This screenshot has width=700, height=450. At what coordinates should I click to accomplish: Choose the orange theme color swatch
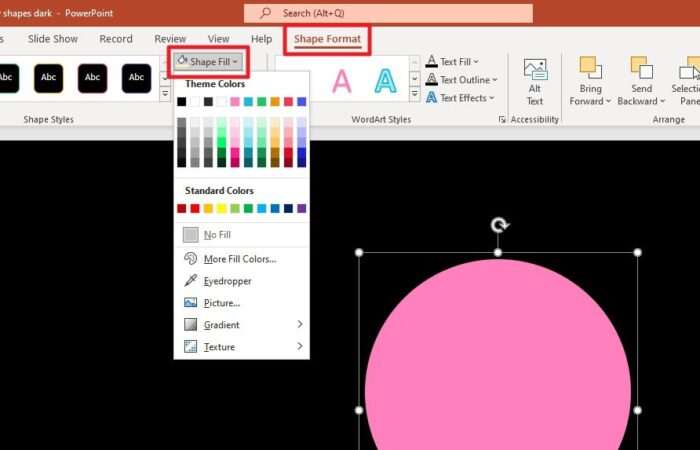(275, 102)
